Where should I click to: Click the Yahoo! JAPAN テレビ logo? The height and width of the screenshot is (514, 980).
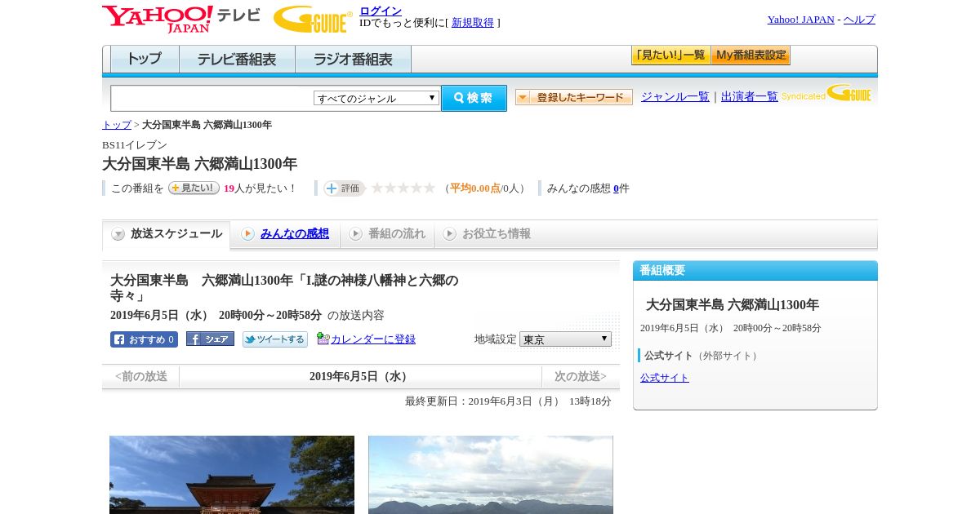[181, 19]
